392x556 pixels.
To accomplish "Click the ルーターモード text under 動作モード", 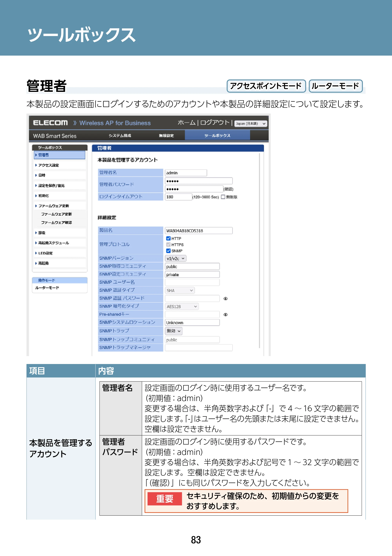I will (47, 288).
